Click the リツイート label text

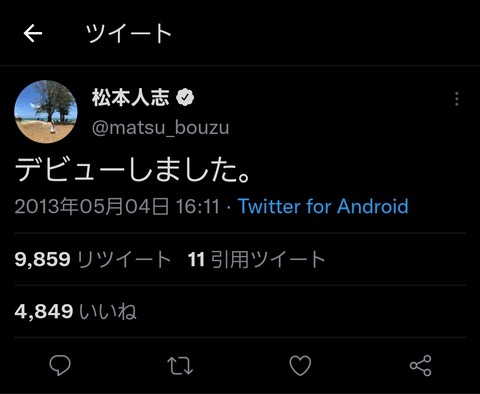coord(124,259)
